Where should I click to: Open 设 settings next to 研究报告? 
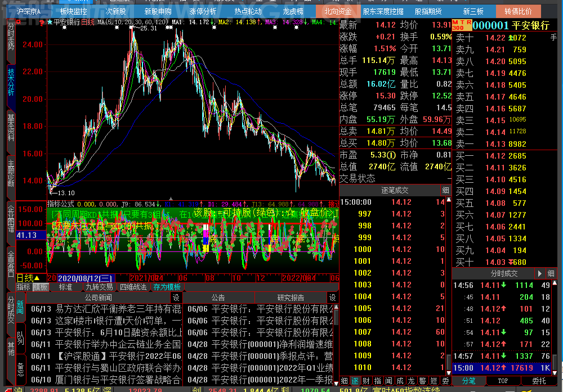click(333, 298)
